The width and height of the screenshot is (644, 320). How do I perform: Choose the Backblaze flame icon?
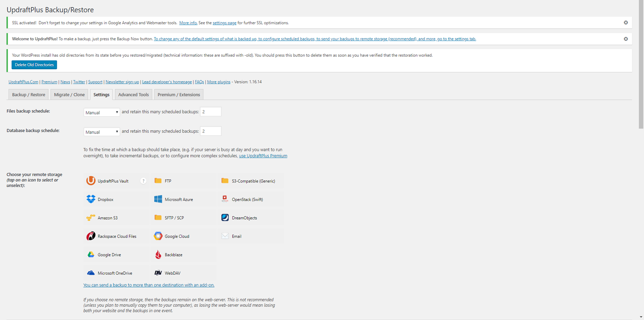click(x=158, y=255)
